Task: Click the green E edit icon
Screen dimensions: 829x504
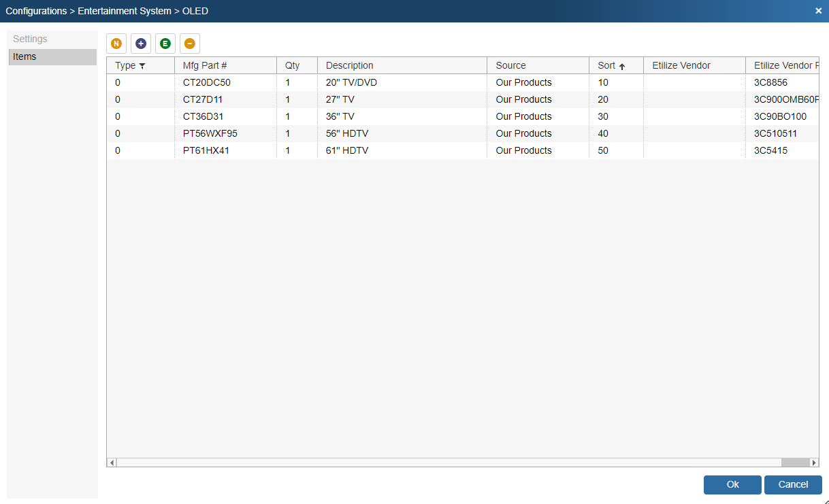Action: 165,44
